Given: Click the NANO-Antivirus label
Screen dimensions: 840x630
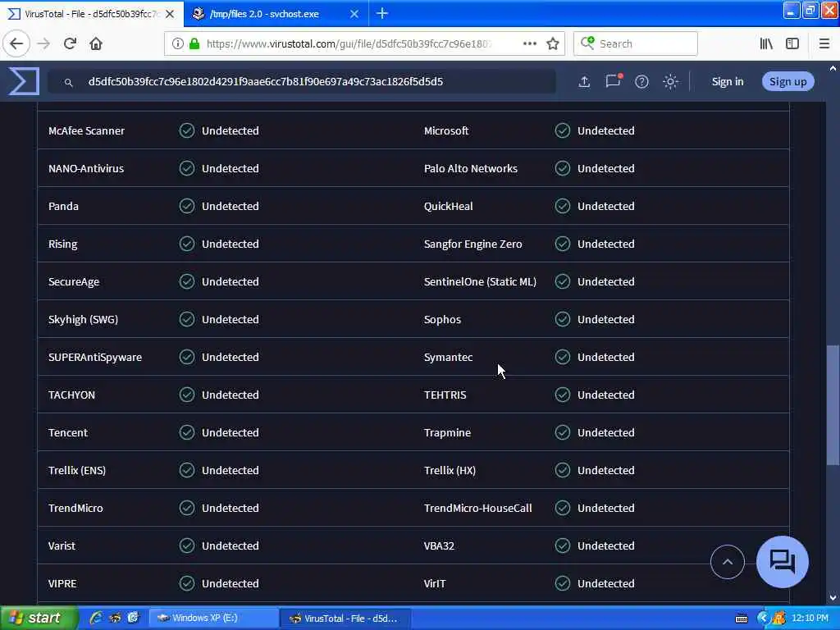Looking at the screenshot, I should 86,168.
